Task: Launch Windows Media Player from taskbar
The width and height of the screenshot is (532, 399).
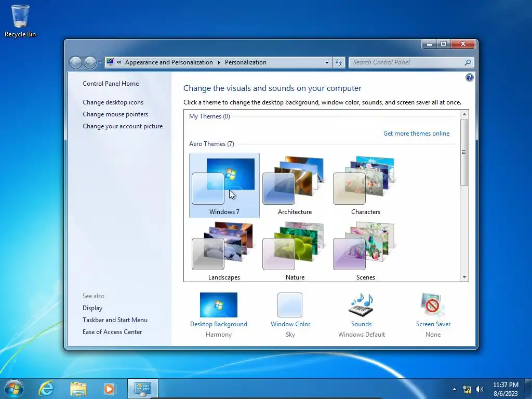Action: point(109,389)
